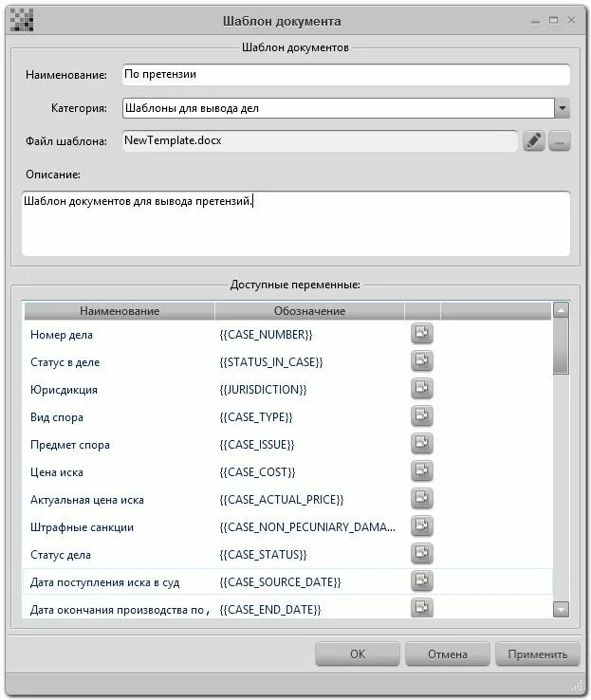591x700 pixels.
Task: Select the Дата поступления иска в суд row
Action: [287, 581]
